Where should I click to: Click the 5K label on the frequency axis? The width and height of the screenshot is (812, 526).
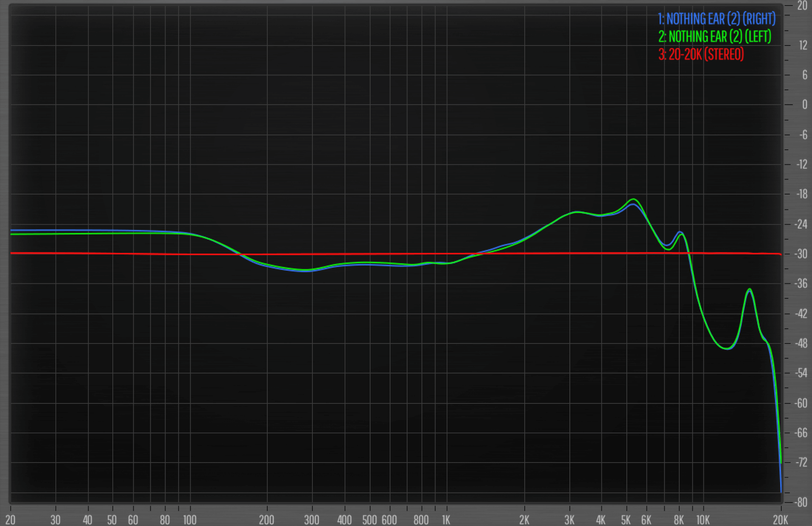tap(626, 520)
